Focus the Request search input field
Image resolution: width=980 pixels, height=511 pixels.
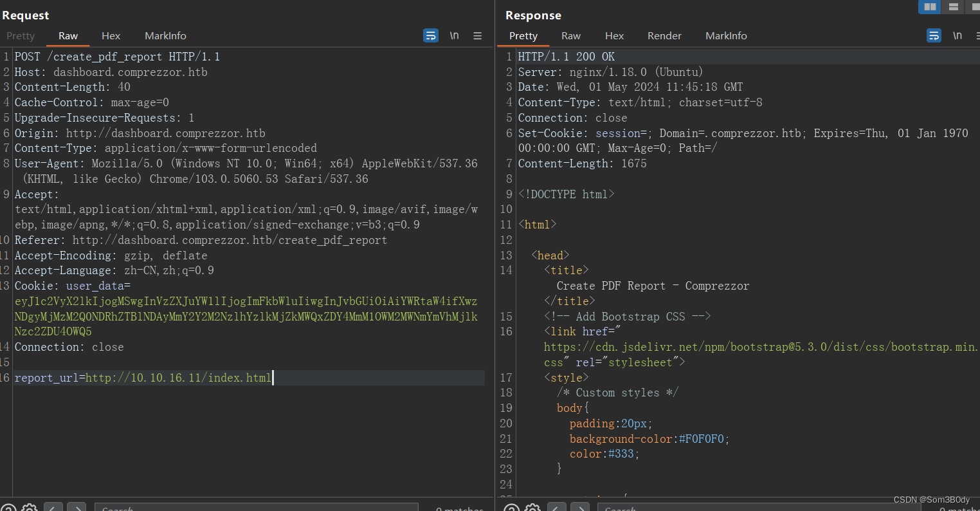coord(256,507)
